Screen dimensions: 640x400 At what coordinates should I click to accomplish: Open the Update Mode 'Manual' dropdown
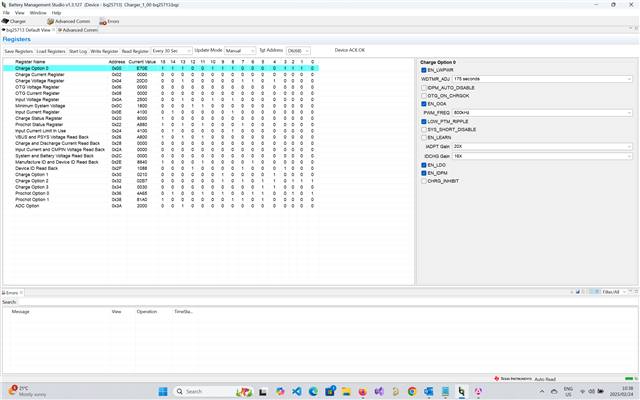click(240, 51)
